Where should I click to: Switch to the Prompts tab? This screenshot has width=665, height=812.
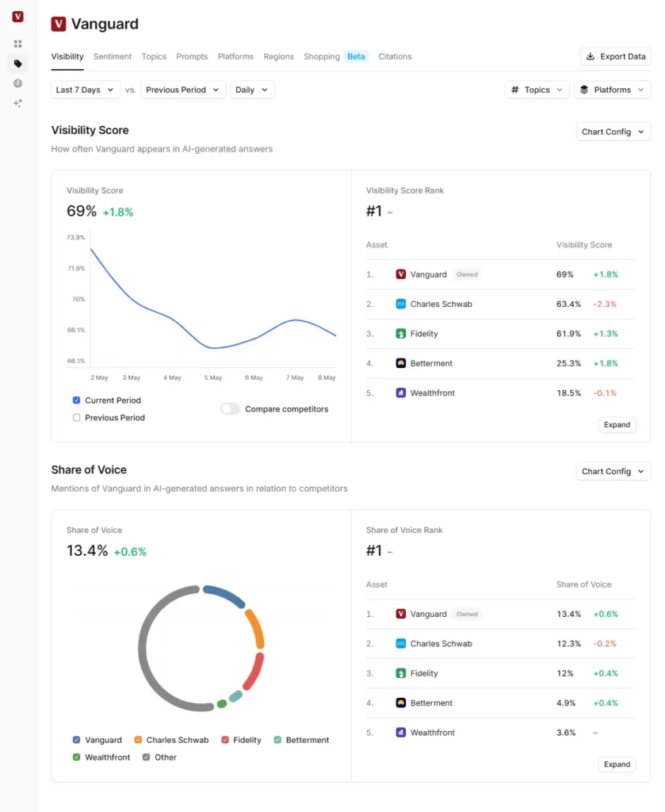coord(192,56)
